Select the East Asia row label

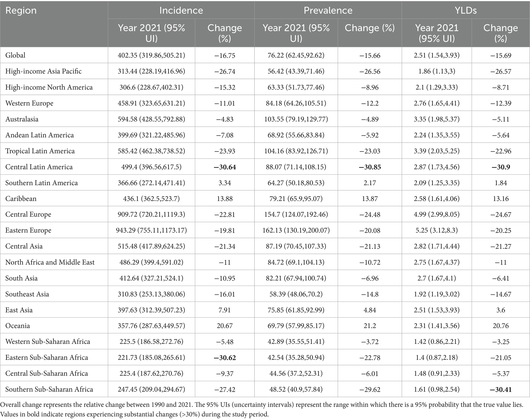coord(19,310)
